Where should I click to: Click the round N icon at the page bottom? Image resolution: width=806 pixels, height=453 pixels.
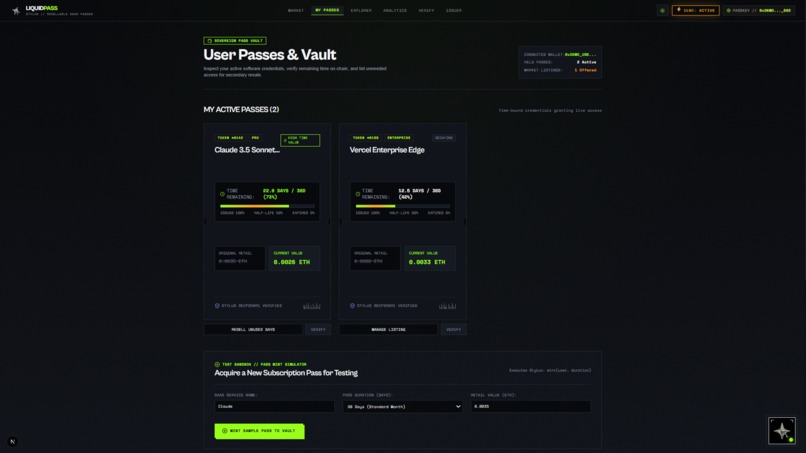[13, 442]
